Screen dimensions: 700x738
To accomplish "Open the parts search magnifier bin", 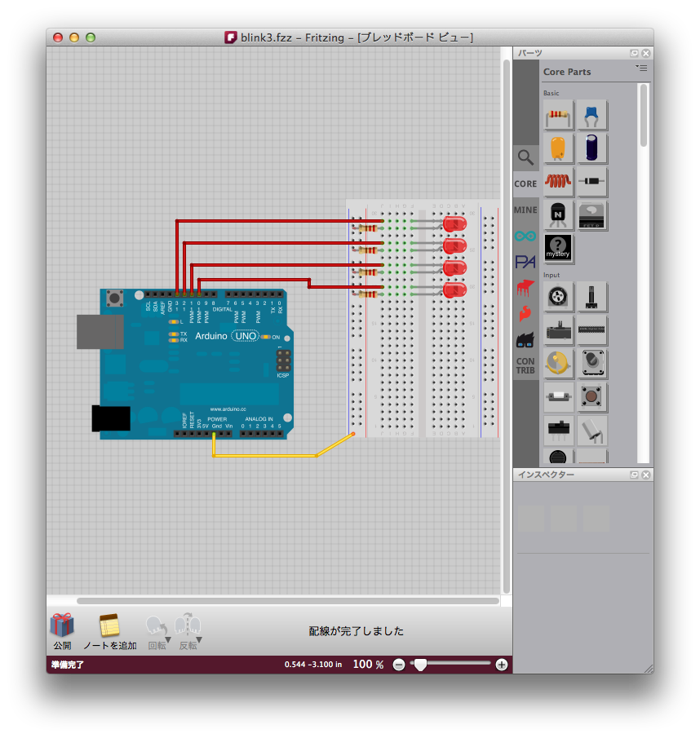I will (x=525, y=157).
